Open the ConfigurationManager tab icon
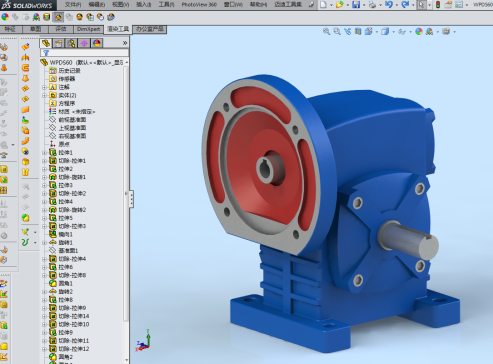 (71, 43)
